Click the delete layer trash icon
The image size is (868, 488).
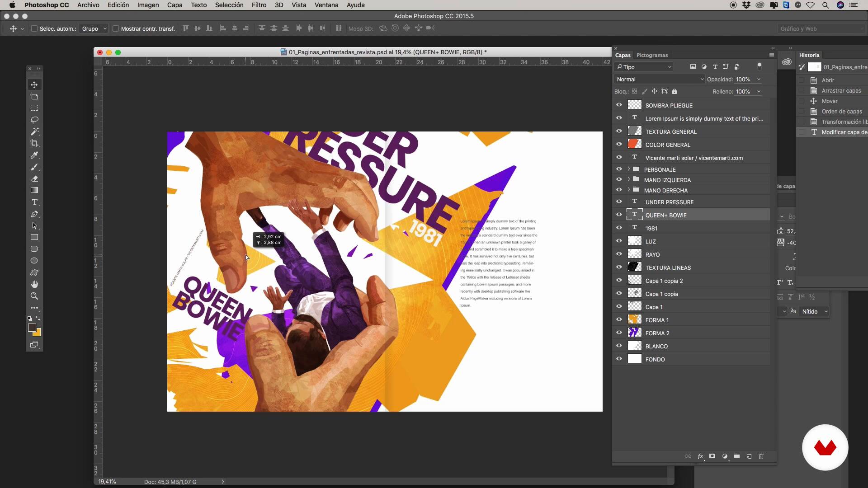(761, 456)
